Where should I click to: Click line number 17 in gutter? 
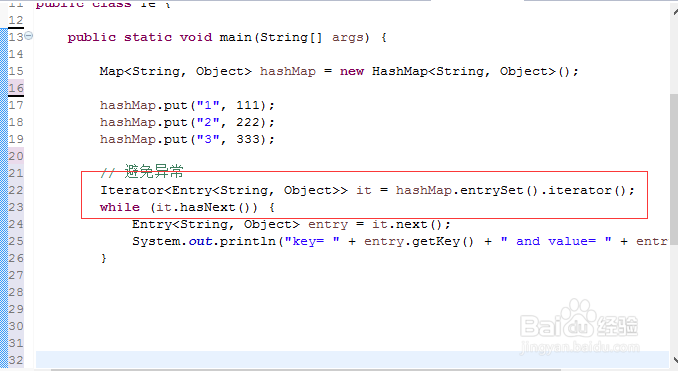click(x=16, y=105)
